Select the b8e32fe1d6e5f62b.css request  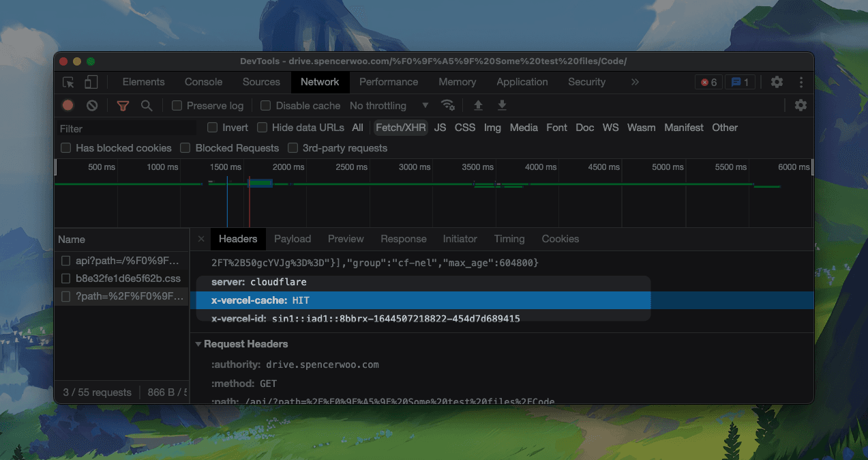128,278
